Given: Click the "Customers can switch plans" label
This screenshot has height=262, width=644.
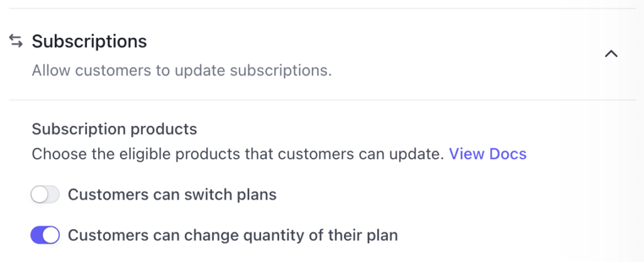Looking at the screenshot, I should [x=172, y=195].
